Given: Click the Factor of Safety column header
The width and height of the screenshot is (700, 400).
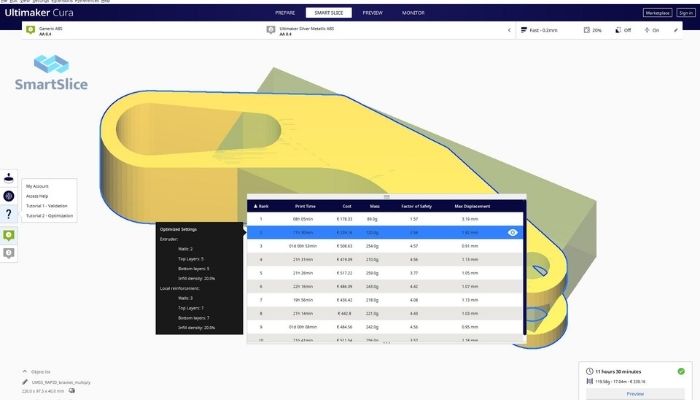Looking at the screenshot, I should point(417,206).
